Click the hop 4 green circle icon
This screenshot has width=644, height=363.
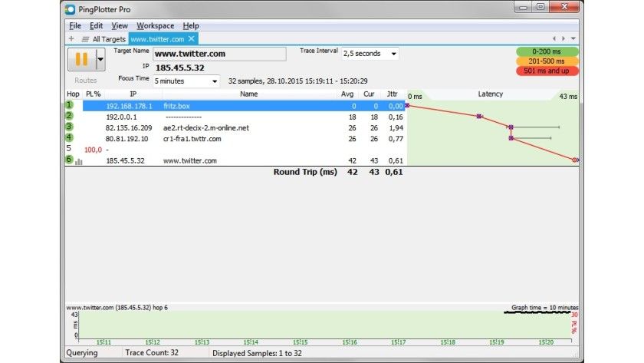[x=70, y=137]
